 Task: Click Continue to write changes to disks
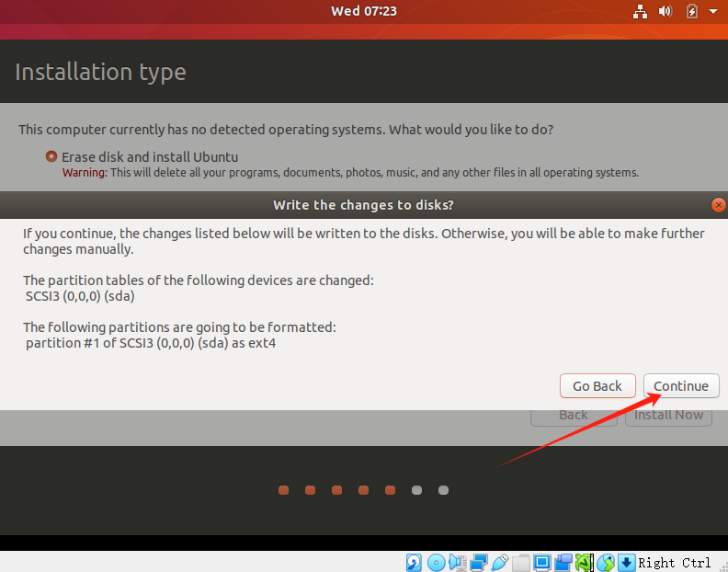coord(681,385)
